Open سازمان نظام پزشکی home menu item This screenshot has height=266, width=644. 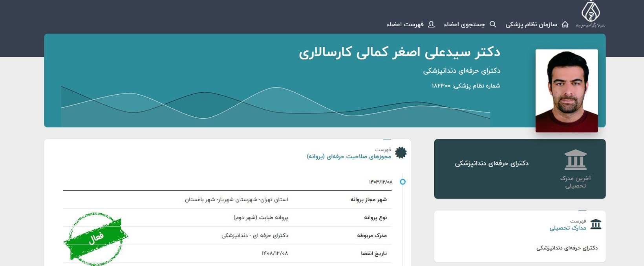pyautogui.click(x=531, y=24)
